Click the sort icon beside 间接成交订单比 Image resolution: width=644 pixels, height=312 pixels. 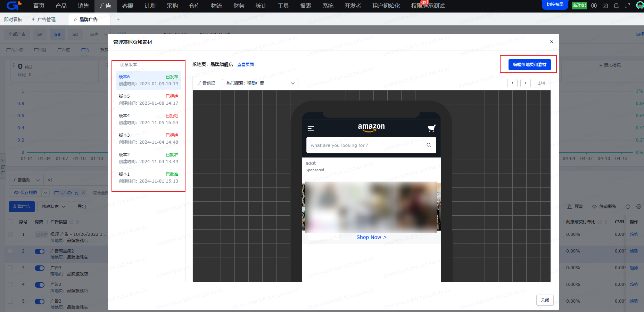point(606,222)
